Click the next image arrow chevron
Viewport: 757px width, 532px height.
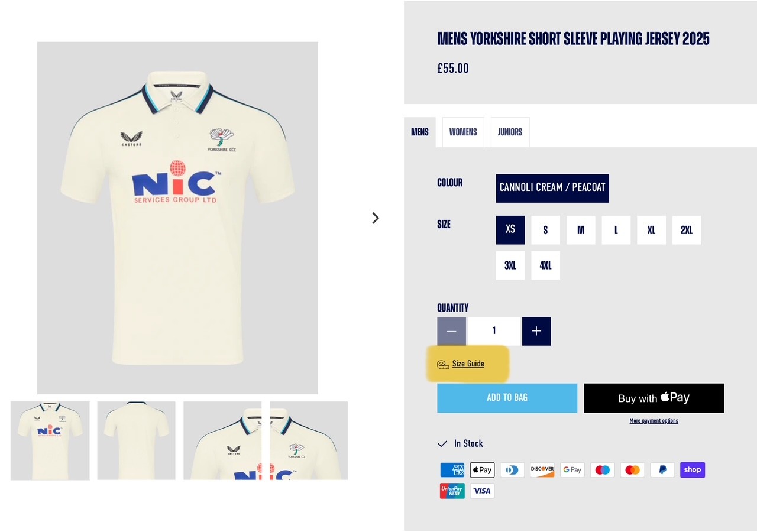(x=376, y=218)
